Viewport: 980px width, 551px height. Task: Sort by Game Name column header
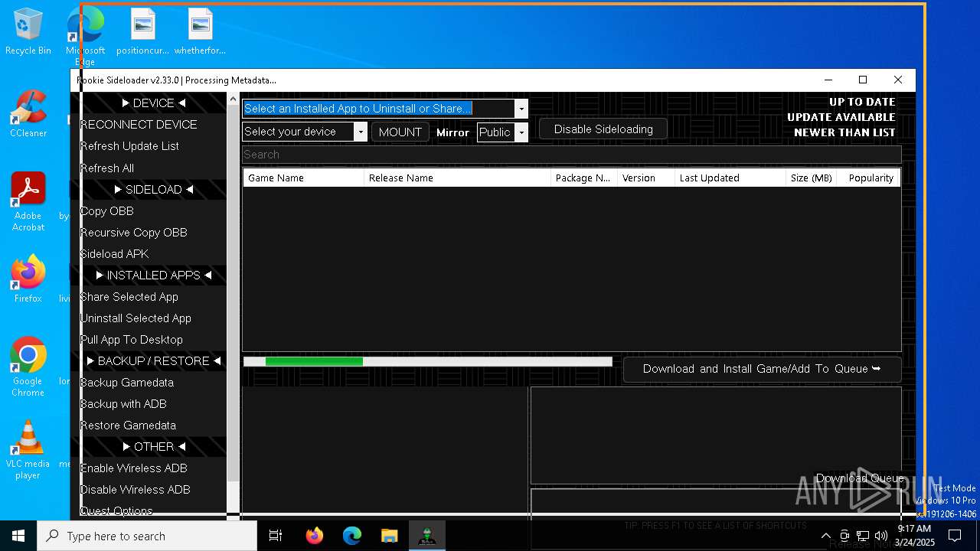coord(304,178)
